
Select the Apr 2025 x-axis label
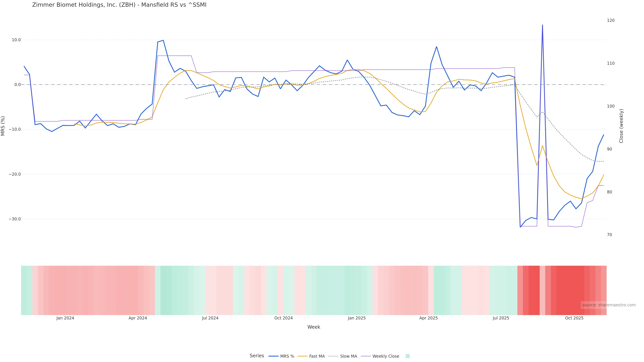click(x=428, y=318)
